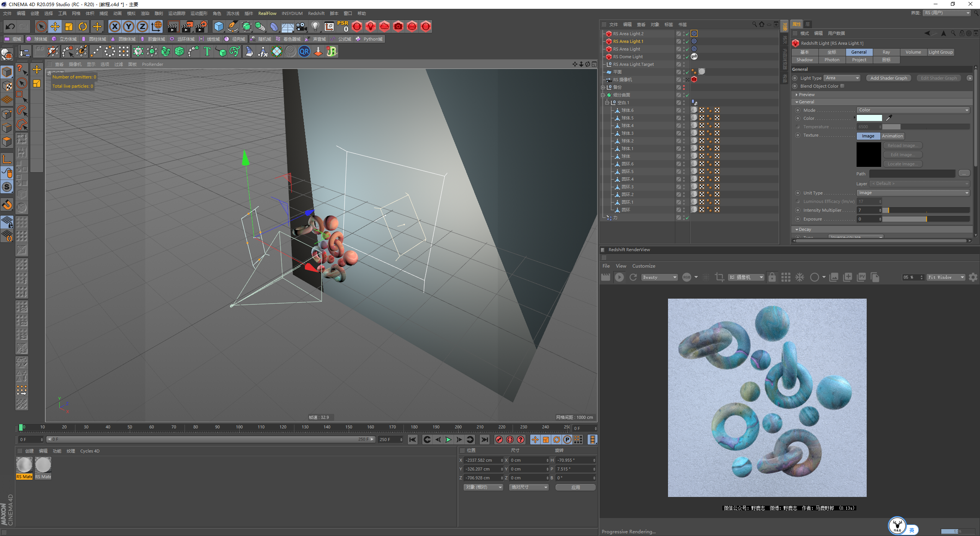Open the Redshift menu in menu bar
The image size is (980, 536).
coord(316,13)
